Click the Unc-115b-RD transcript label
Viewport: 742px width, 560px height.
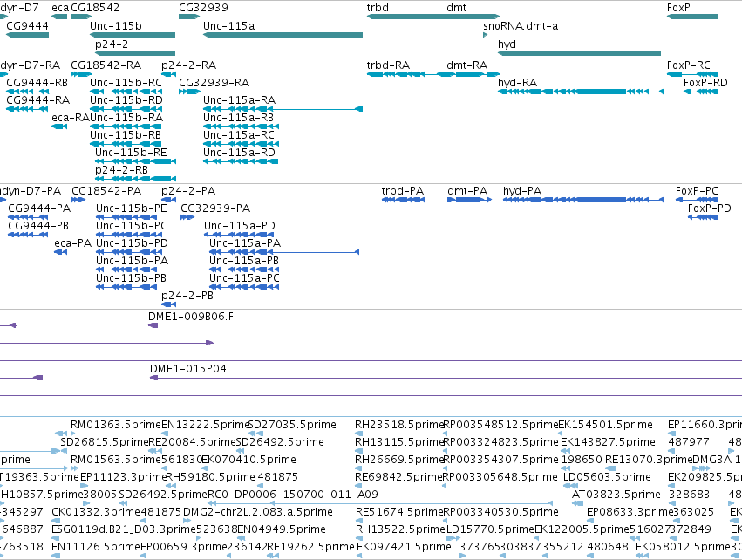(x=126, y=100)
